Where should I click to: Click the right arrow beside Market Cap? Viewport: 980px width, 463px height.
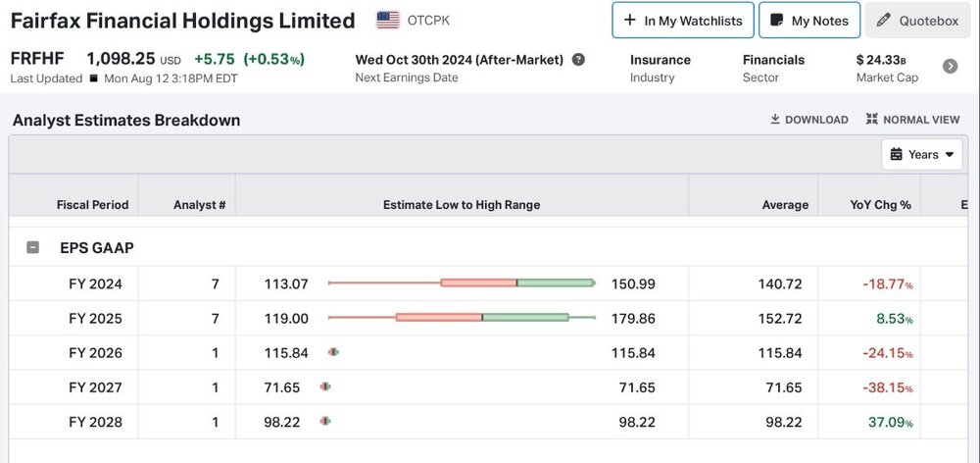(x=950, y=67)
